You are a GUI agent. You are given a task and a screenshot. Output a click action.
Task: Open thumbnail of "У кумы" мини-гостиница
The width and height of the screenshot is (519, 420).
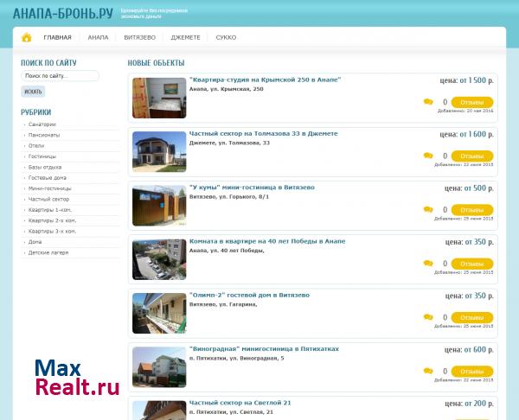coord(159,206)
